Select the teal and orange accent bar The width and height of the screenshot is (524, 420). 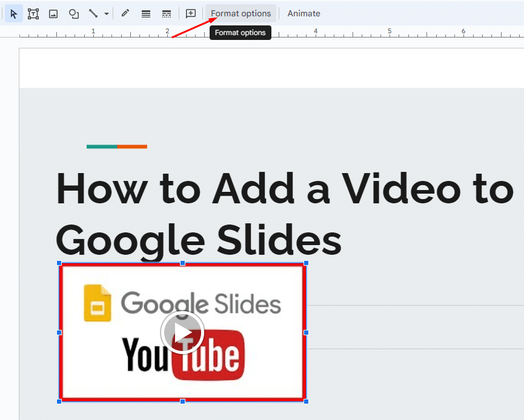click(117, 146)
